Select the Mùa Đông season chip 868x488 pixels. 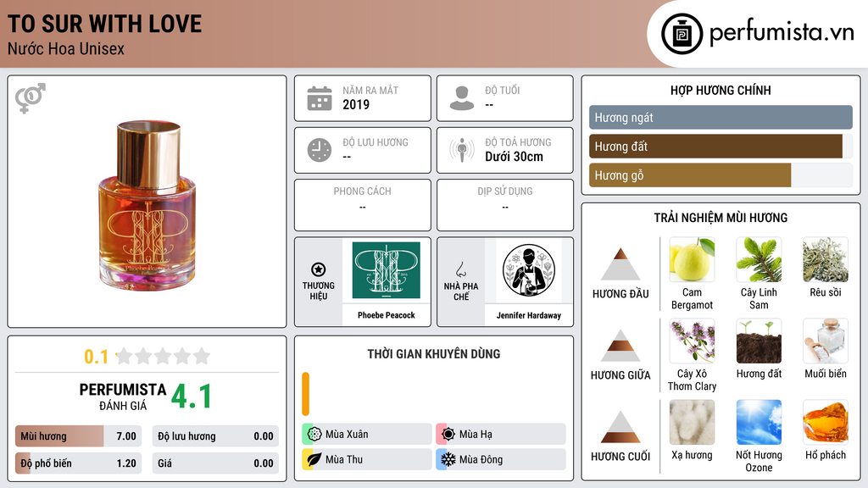click(x=501, y=459)
